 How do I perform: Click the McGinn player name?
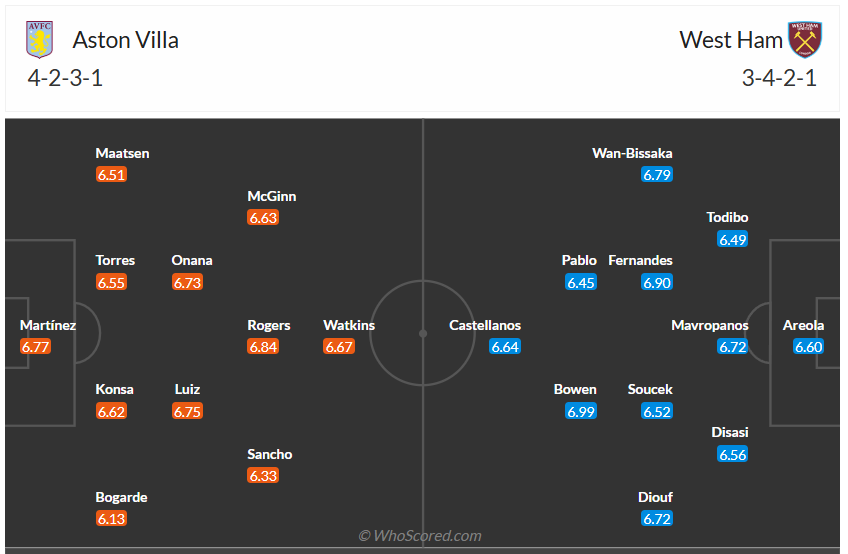pos(272,196)
